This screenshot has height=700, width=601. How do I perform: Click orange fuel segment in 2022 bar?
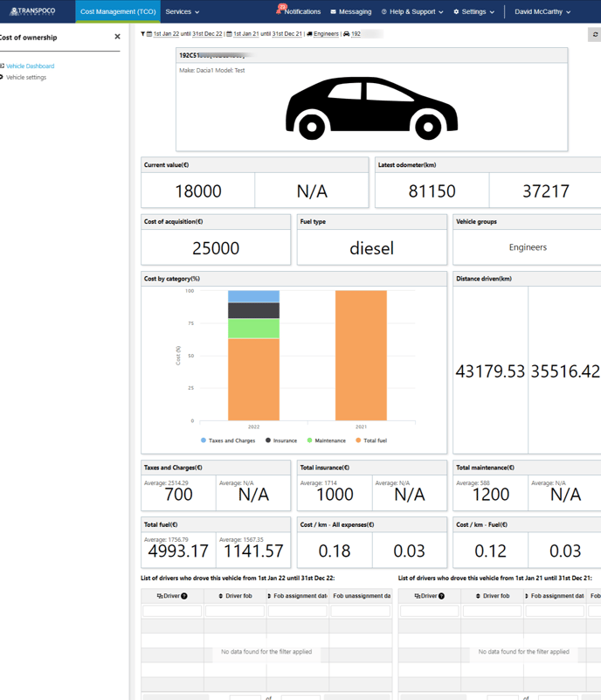tap(253, 379)
